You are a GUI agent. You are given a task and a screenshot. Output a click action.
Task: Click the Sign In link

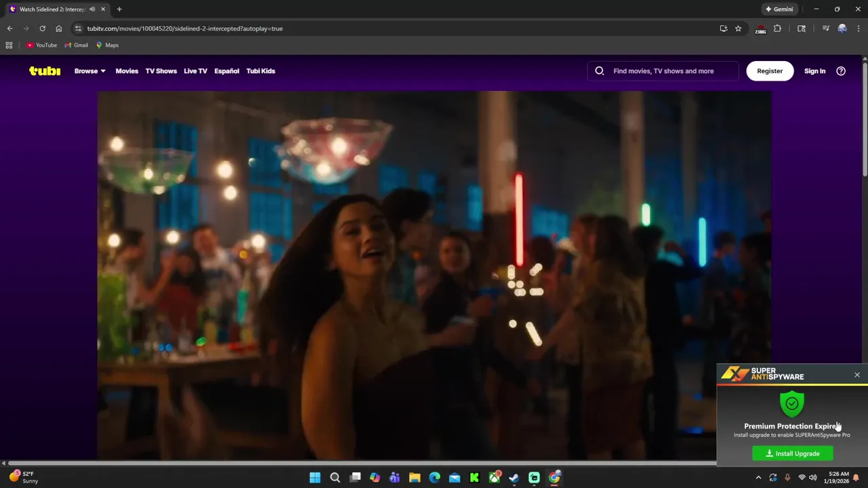tap(814, 70)
